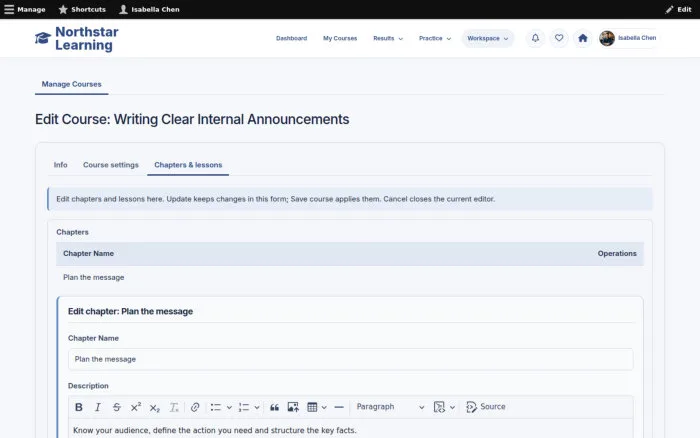Expand the Results menu

[x=388, y=38]
